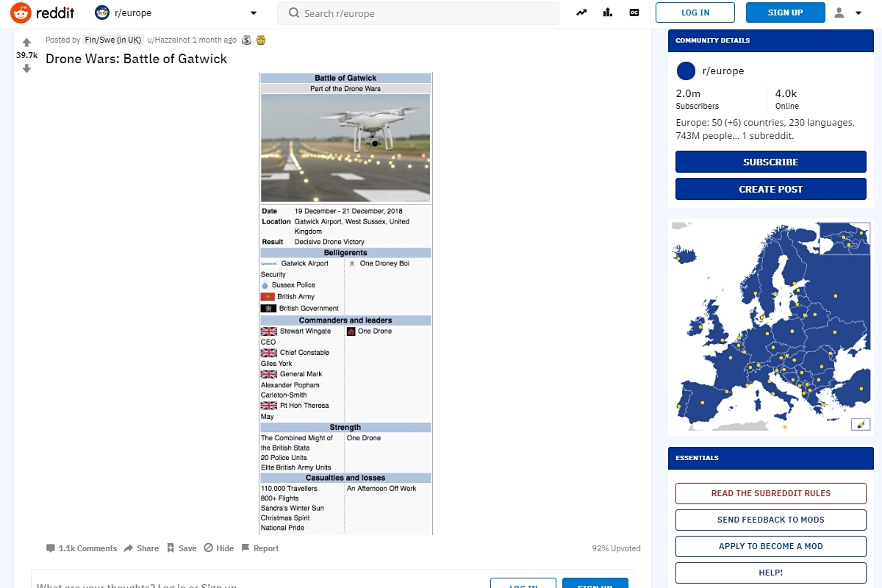Open the Popular trending arrow icon
The width and height of the screenshot is (882, 588).
pyautogui.click(x=581, y=12)
